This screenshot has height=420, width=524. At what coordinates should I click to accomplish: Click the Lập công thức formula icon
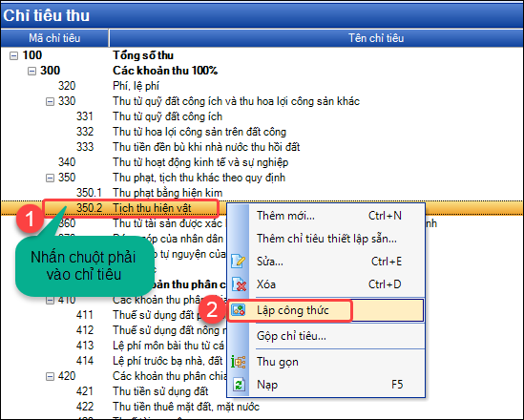tap(239, 310)
